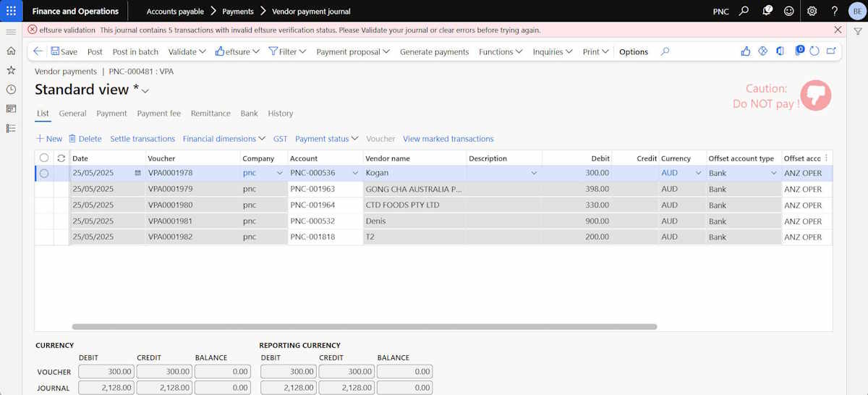Open the Standard view selector chevron
Screen dimensions: 868x395
[145, 91]
